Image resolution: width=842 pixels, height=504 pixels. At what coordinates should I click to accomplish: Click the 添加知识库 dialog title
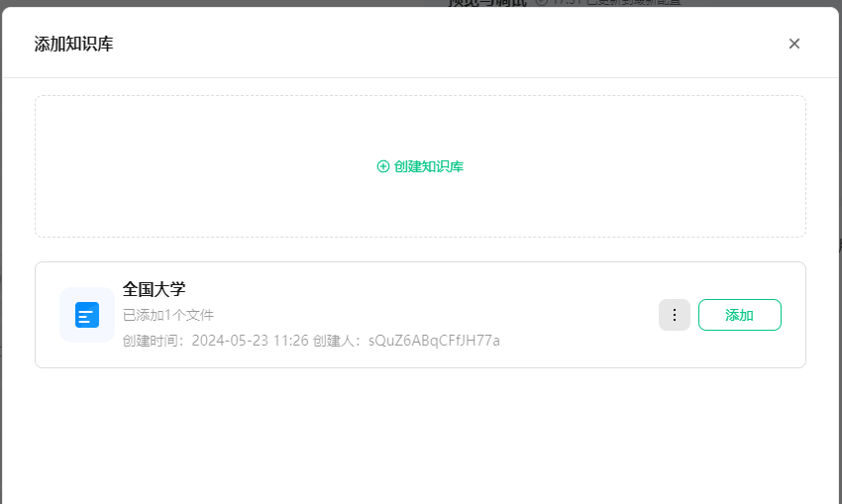(x=74, y=44)
